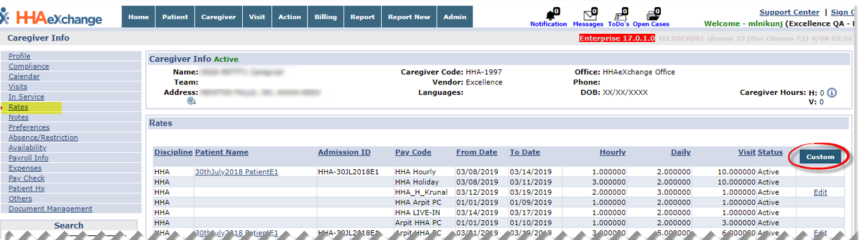This screenshot has width=868, height=240.
Task: Go to the Absence/Restriction sidebar link
Action: click(43, 137)
